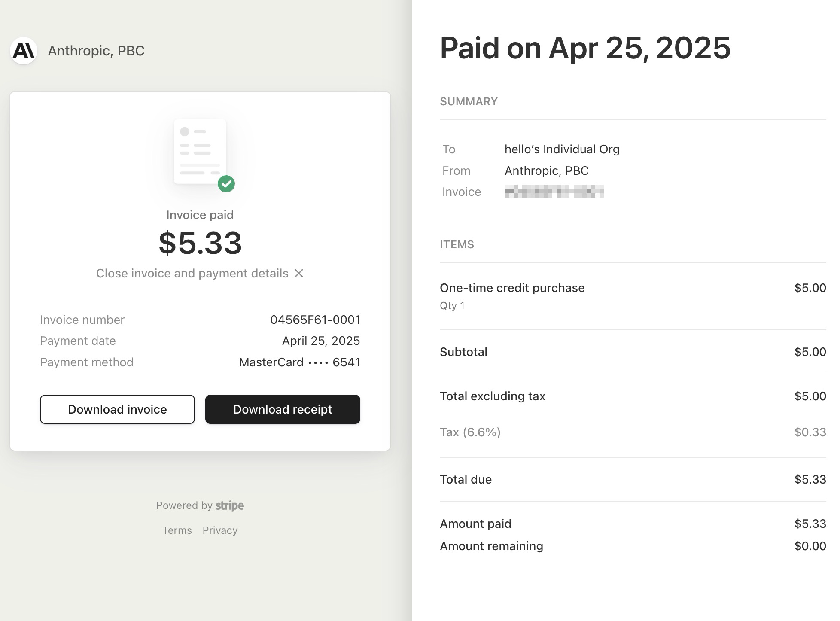Click the $5.33 invoice paid amount
Screen dimensions: 840x621
(x=200, y=243)
